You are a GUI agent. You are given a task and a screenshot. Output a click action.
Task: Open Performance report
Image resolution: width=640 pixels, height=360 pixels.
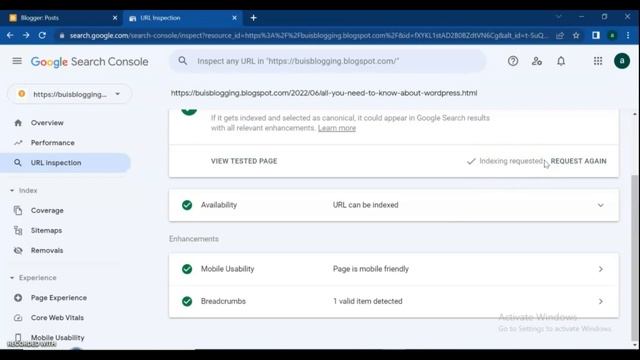(x=53, y=143)
